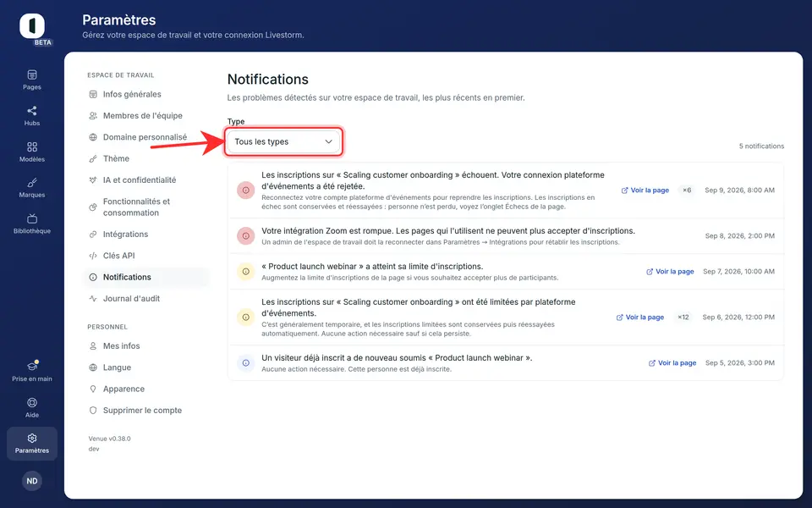
Task: Click yellow warning icon of inscription limit notification
Action: 246,272
